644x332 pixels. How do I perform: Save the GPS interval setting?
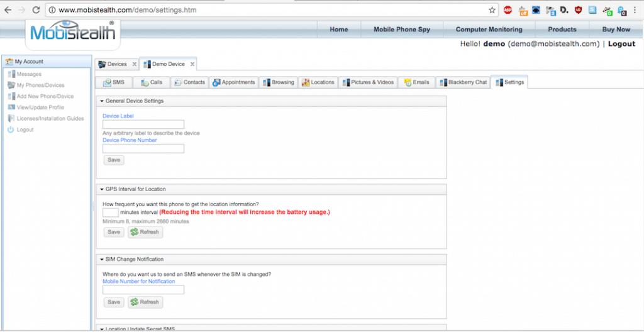point(113,232)
